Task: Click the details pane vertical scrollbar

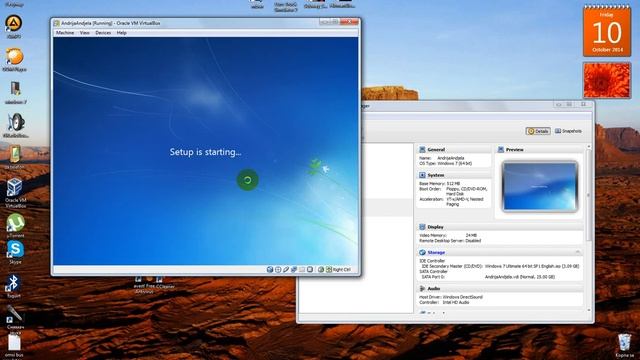Action: (589, 195)
